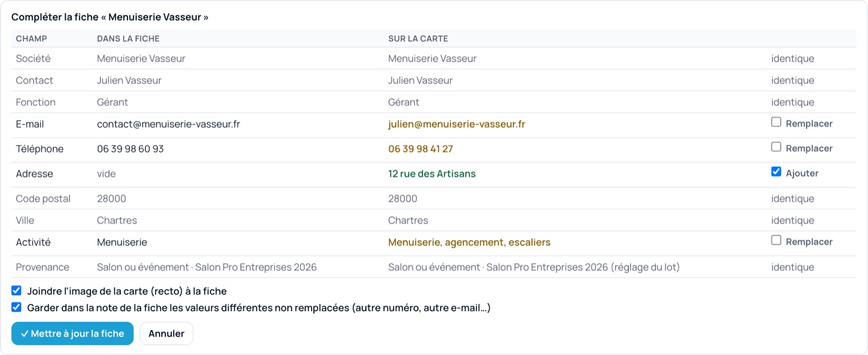Click Gérant in Sur la carte column

[404, 102]
